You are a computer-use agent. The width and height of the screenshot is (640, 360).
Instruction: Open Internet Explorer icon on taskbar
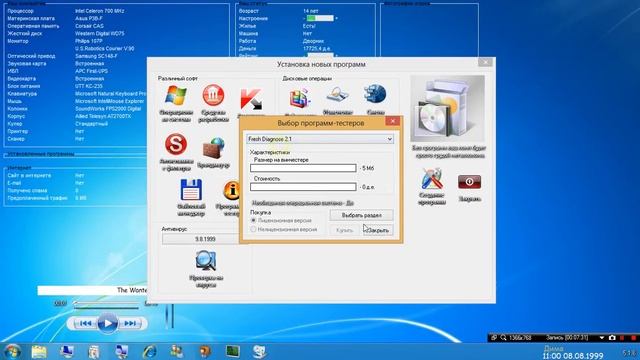pos(150,351)
